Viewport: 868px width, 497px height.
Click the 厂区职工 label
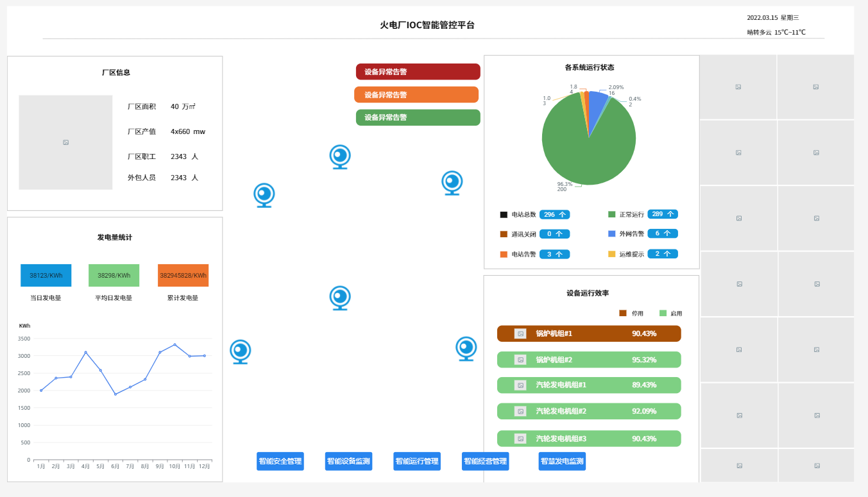pos(142,156)
